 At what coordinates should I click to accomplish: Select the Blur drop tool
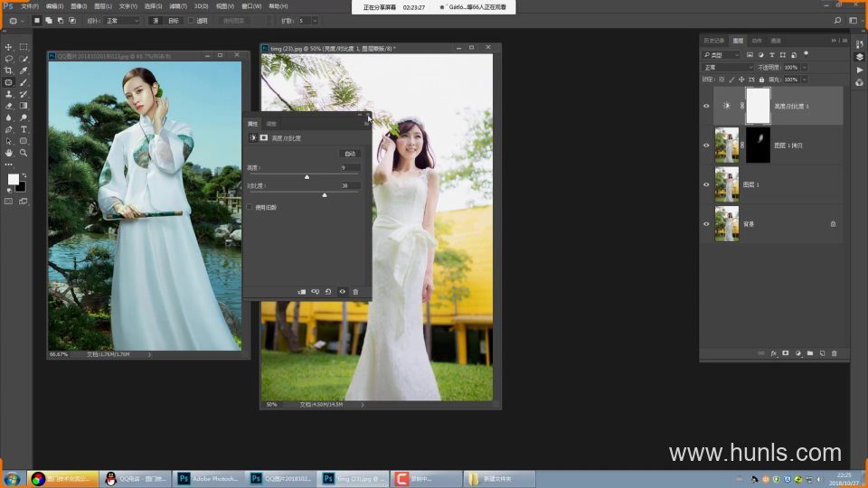point(8,117)
